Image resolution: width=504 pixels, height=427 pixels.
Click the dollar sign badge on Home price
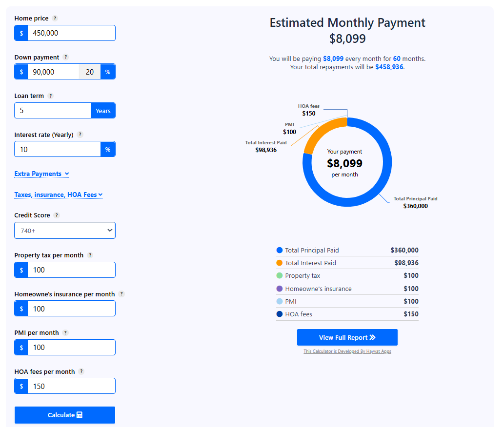(20, 33)
